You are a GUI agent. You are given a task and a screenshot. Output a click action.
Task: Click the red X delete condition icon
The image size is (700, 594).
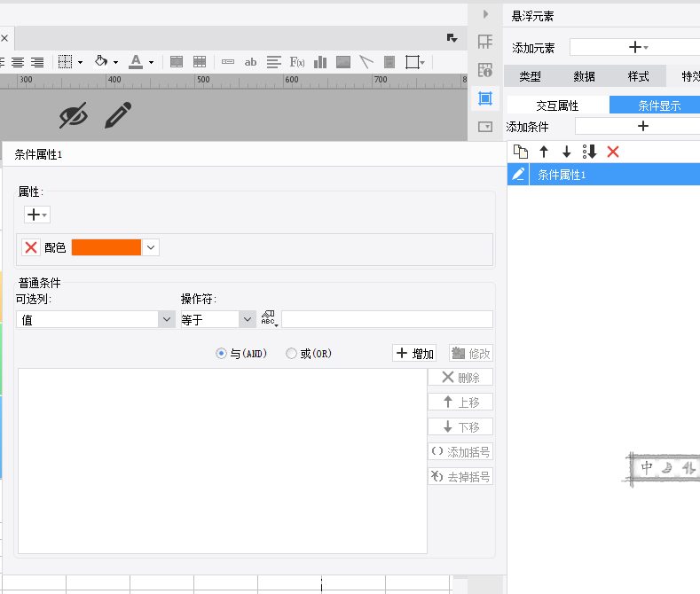point(612,152)
